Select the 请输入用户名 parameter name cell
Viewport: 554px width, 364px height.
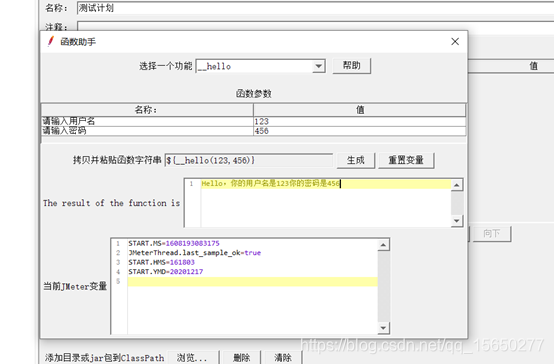point(147,121)
